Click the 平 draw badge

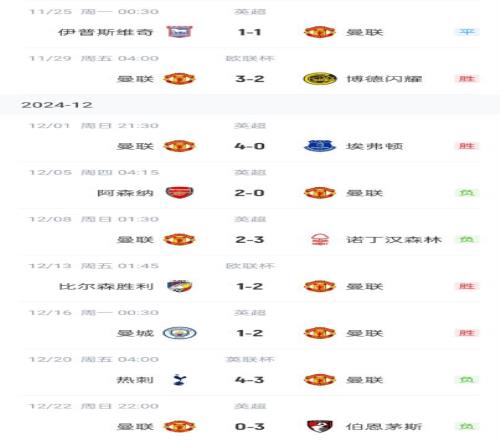(467, 32)
